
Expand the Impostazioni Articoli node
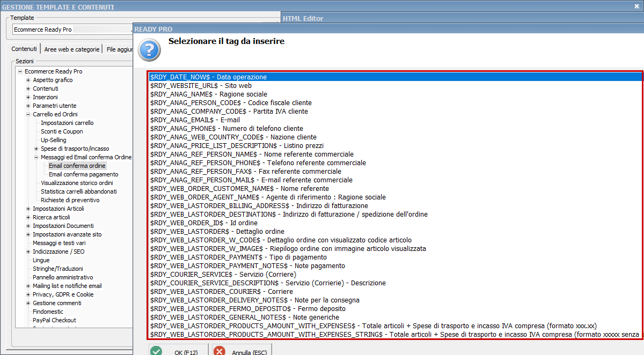[x=28, y=209]
